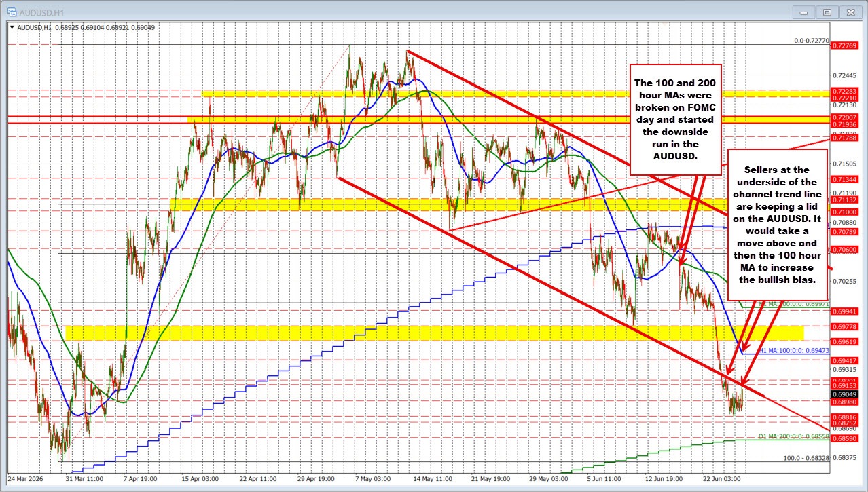Click price level tag 0.70789
The height and width of the screenshot is (492, 868).
[x=844, y=231]
